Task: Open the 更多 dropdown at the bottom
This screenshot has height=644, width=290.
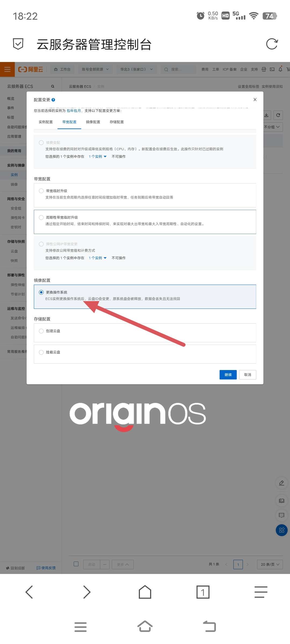Action: click(123, 565)
